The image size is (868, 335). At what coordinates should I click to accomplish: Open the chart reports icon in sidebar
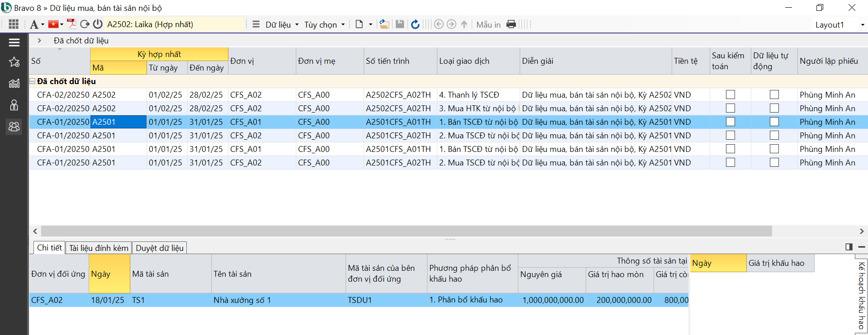(x=14, y=84)
